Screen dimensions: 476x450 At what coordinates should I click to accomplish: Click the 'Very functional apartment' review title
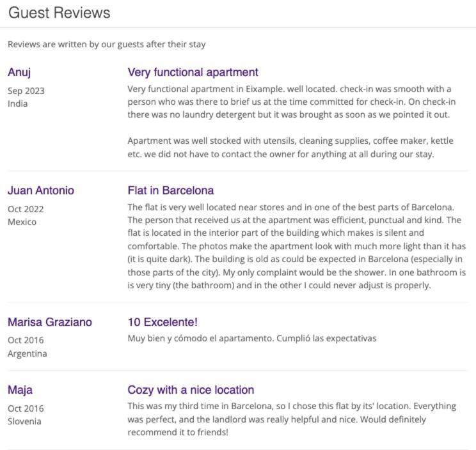pyautogui.click(x=193, y=72)
